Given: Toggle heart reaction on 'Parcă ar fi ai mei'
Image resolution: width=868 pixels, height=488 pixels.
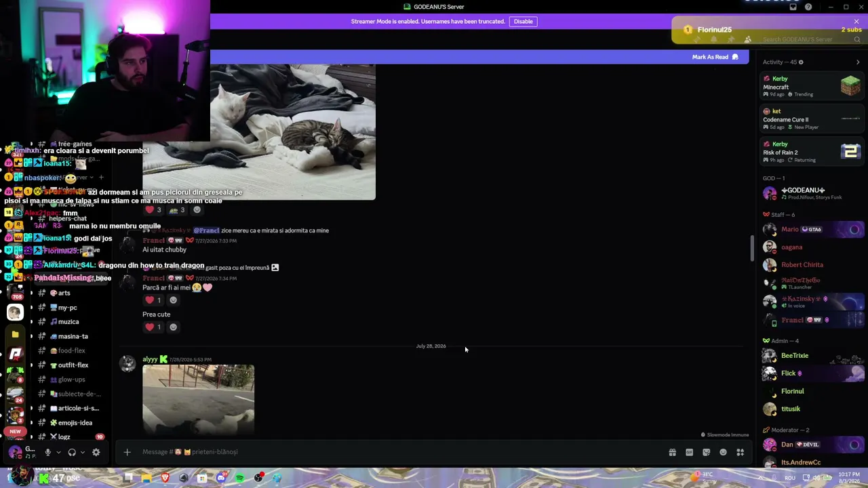Looking at the screenshot, I should tap(153, 300).
